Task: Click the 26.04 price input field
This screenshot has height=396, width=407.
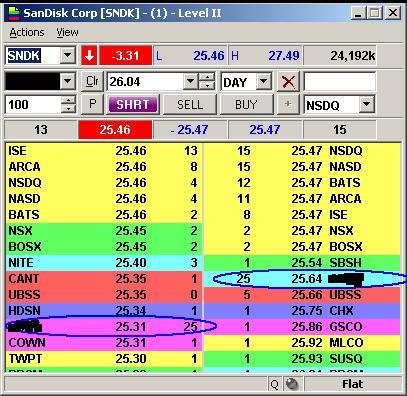Action: [x=145, y=81]
